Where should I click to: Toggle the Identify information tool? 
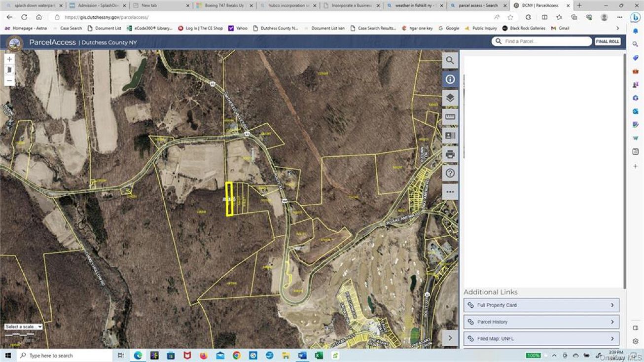[x=449, y=79]
